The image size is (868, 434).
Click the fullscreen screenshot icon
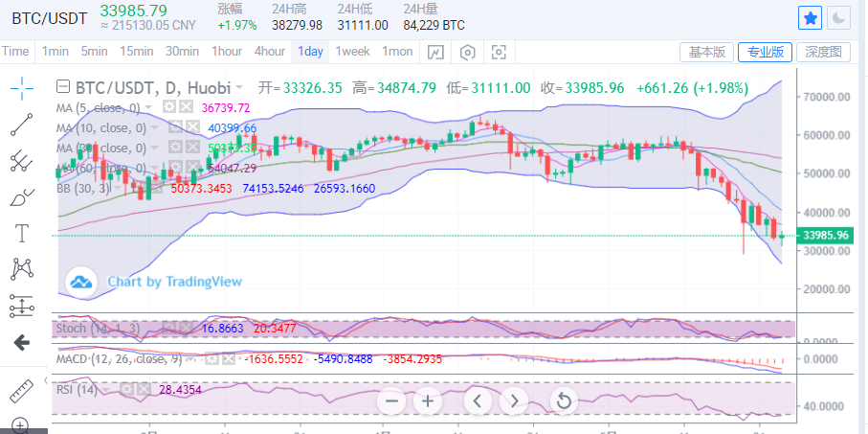[x=499, y=52]
